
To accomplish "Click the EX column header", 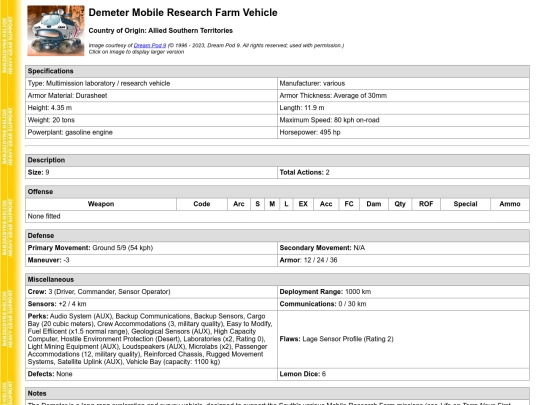I will [303, 204].
